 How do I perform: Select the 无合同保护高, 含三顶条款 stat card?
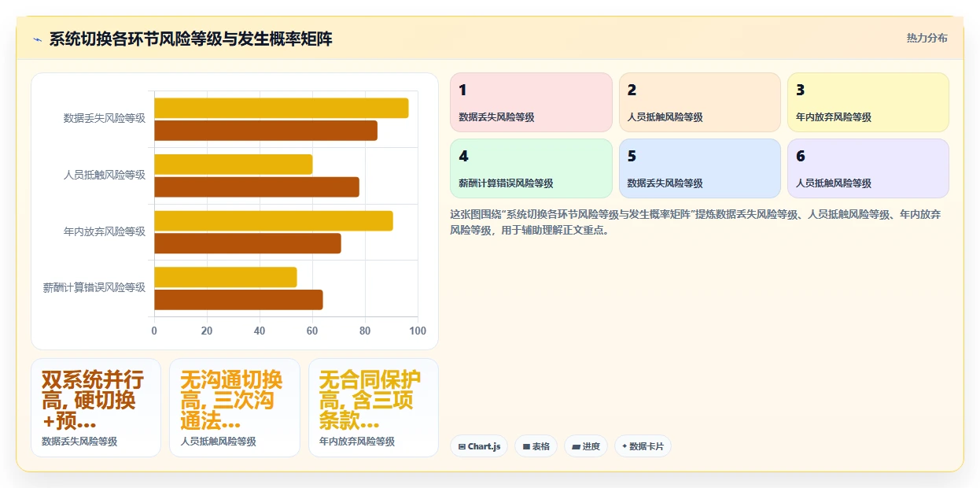[x=374, y=408]
